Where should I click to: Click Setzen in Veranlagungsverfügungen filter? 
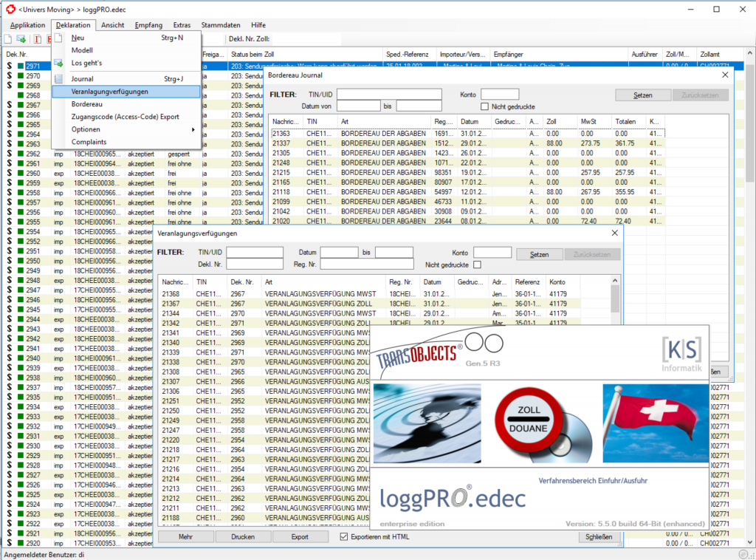(x=539, y=255)
